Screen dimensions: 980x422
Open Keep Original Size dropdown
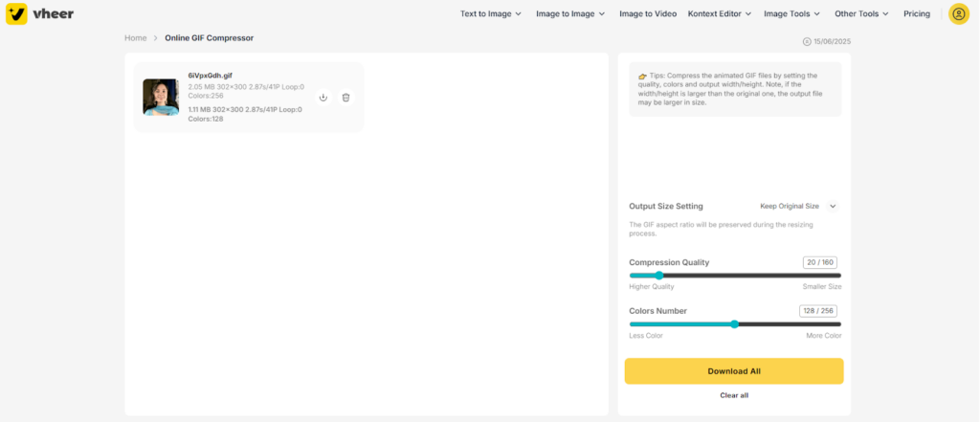click(x=798, y=206)
